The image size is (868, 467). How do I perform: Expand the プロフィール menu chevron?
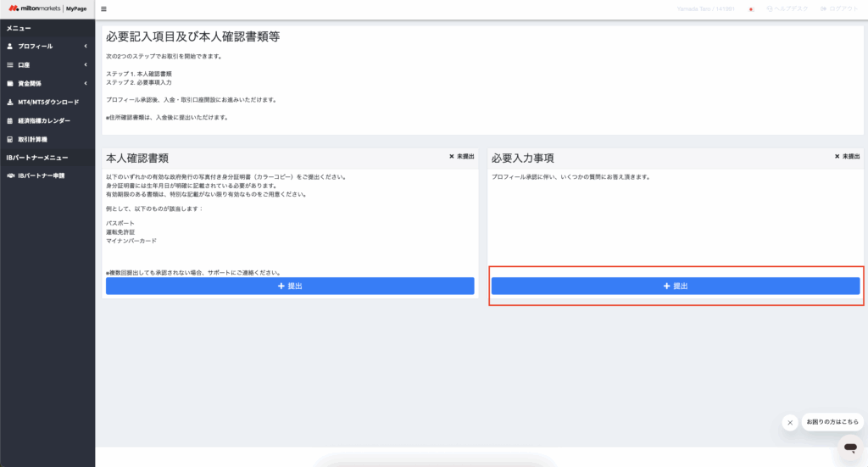pos(86,47)
